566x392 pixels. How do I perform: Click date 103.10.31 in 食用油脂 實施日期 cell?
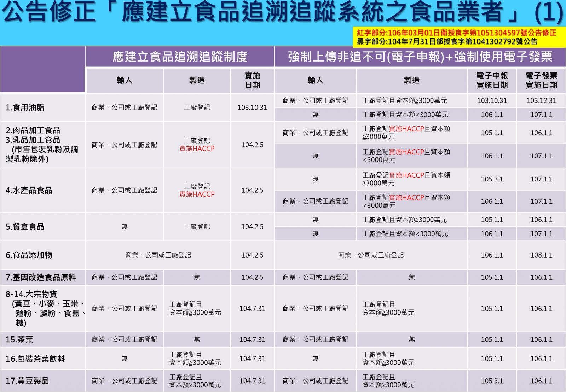[252, 108]
